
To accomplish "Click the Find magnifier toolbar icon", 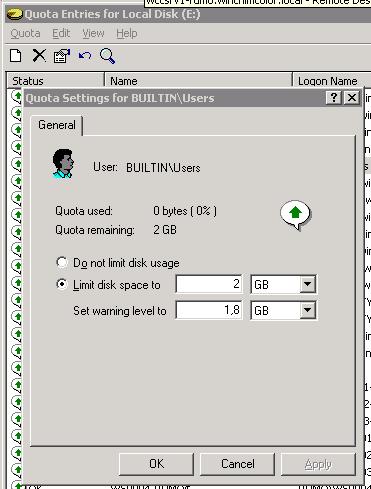I will pyautogui.click(x=107, y=56).
